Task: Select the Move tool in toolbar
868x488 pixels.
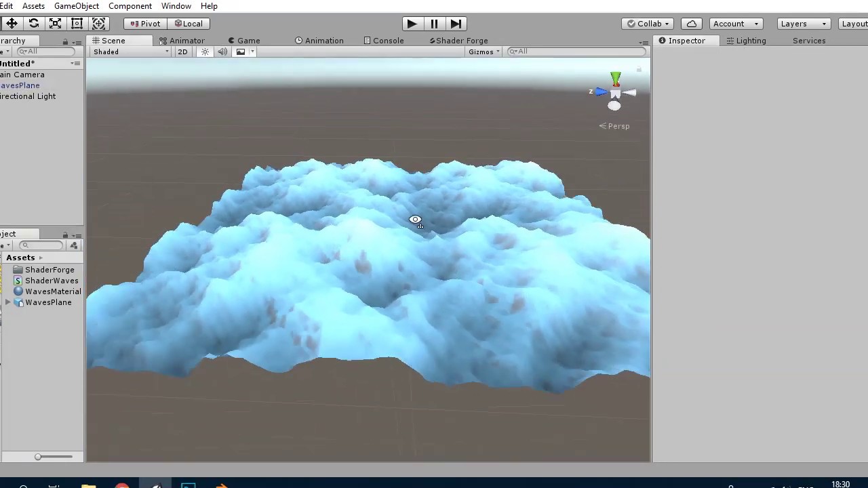Action: (x=12, y=24)
